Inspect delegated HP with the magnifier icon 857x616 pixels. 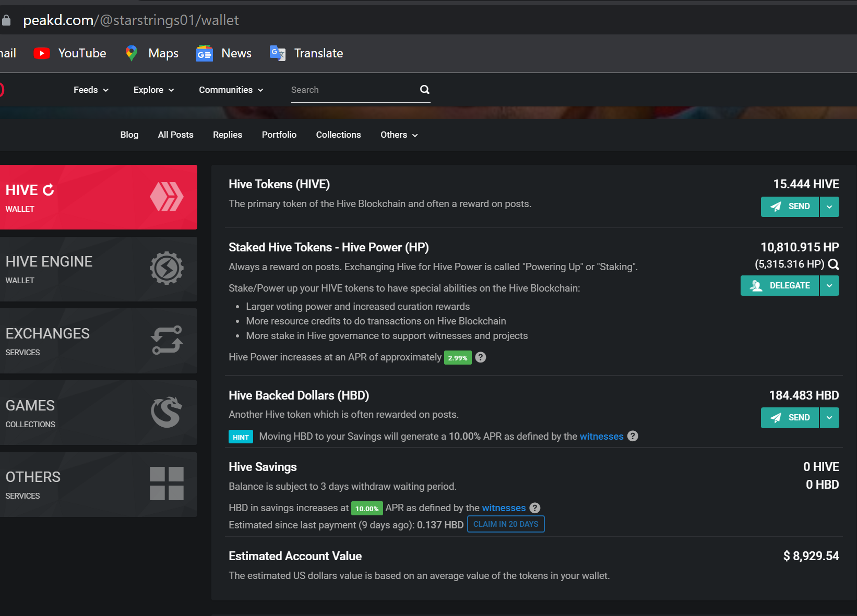[x=834, y=264]
